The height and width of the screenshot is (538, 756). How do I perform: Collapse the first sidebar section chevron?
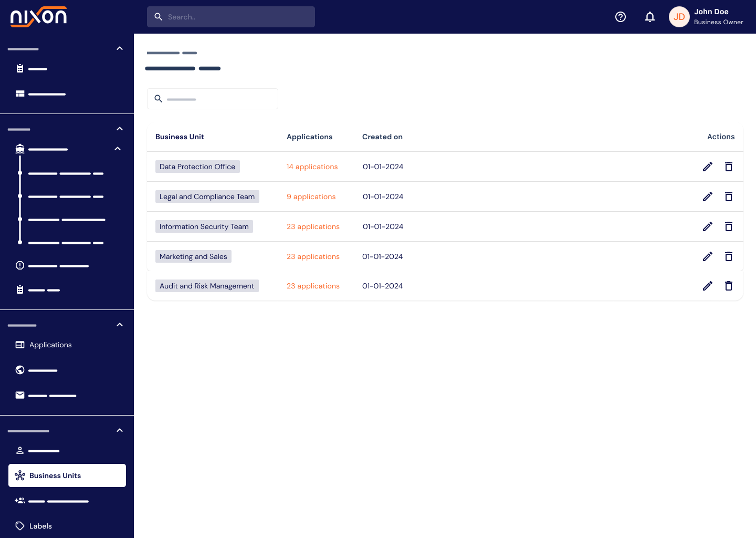coord(120,48)
